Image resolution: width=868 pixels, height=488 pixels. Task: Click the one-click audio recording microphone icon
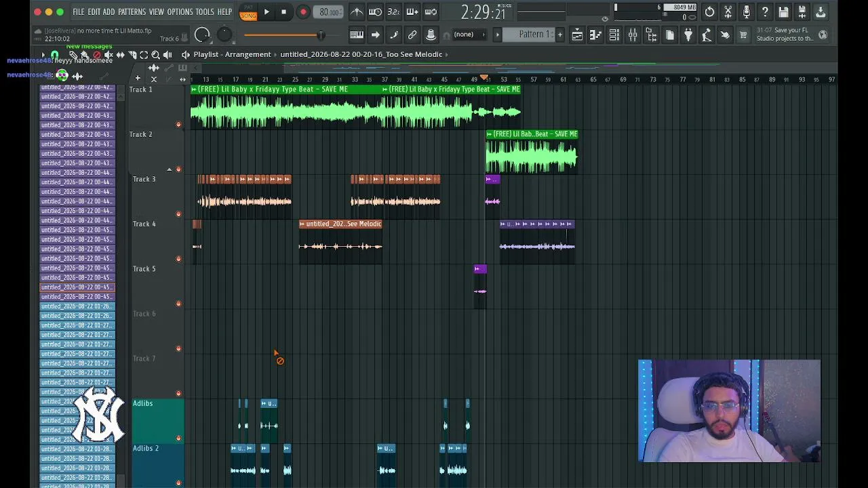coord(747,12)
